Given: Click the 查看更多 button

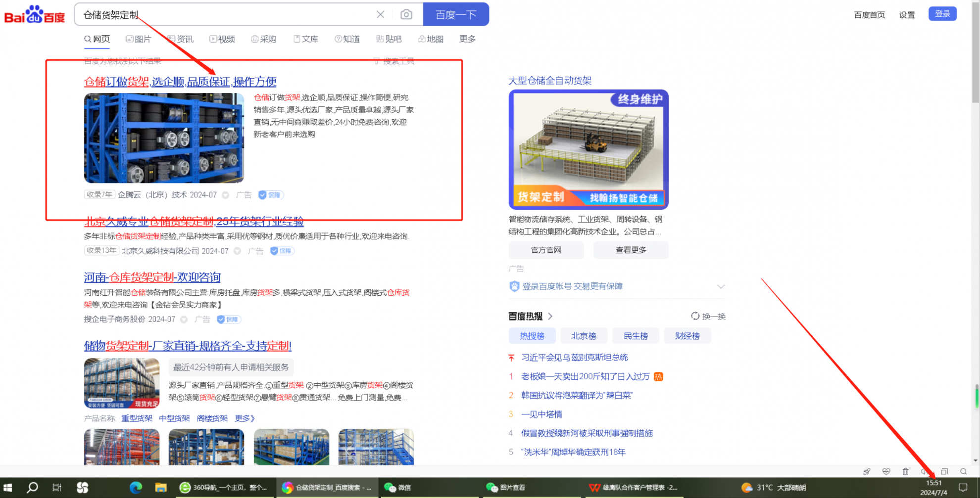Looking at the screenshot, I should click(x=631, y=250).
